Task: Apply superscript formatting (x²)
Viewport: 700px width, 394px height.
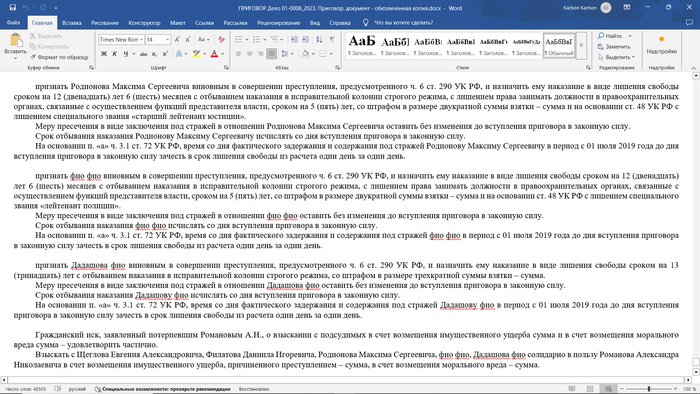Action: [x=165, y=54]
